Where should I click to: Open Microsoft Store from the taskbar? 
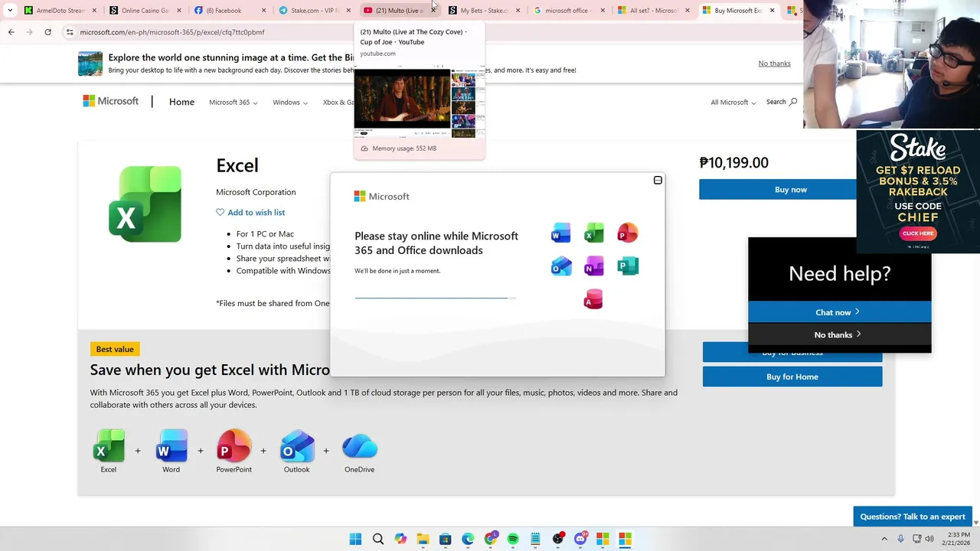[446, 539]
